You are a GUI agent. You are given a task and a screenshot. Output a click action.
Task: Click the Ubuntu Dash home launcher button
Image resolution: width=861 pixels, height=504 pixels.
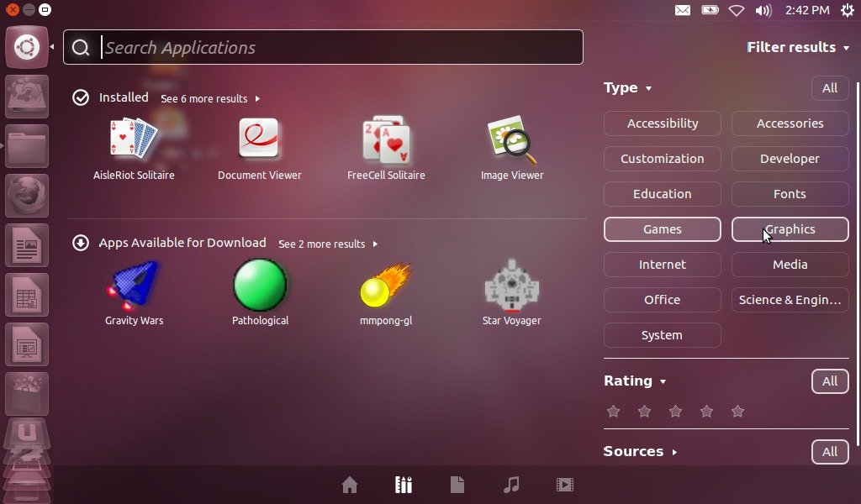click(x=27, y=47)
